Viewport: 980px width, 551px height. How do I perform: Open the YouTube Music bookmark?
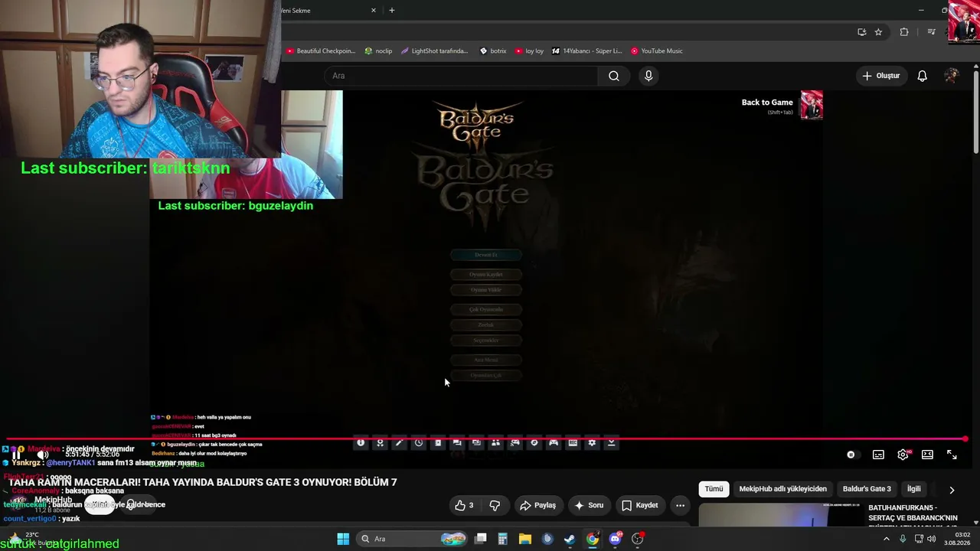[x=657, y=51]
